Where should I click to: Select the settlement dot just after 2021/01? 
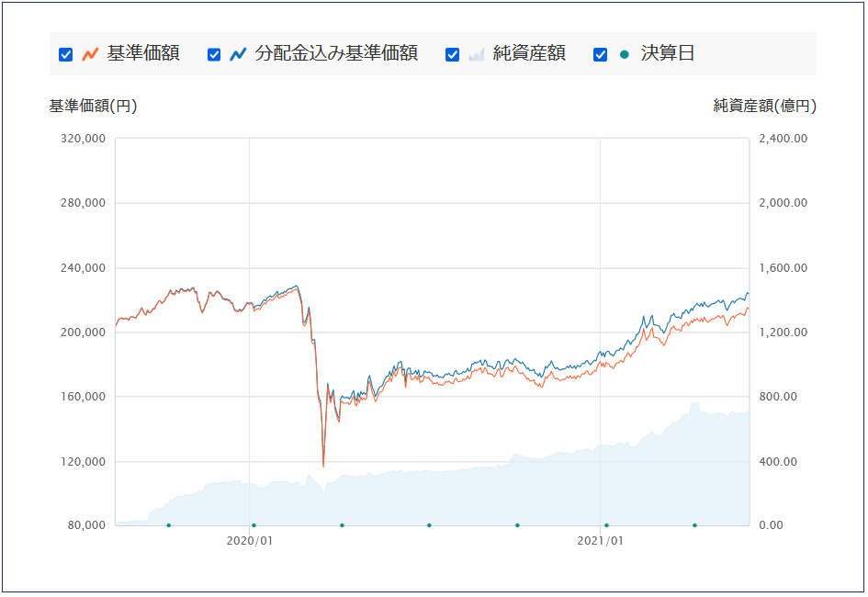pyautogui.click(x=606, y=525)
